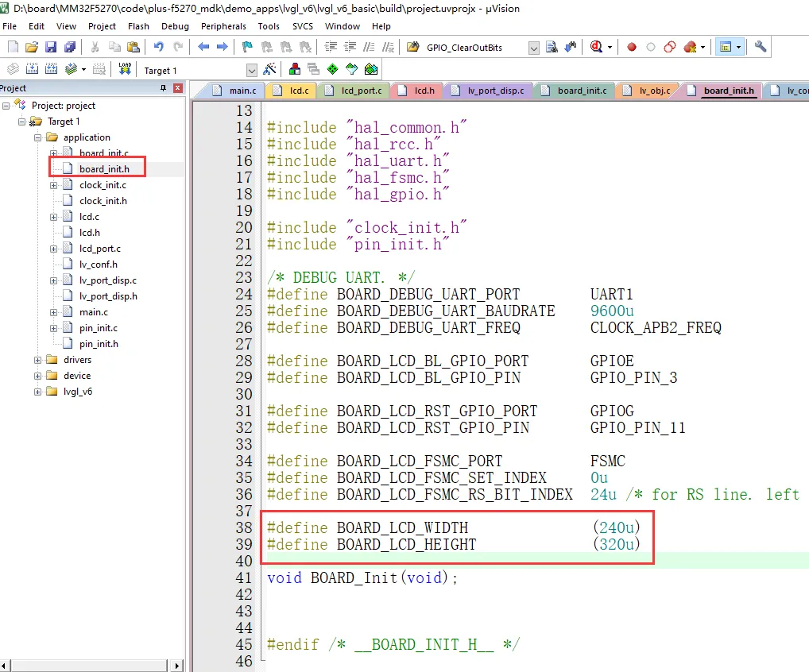This screenshot has height=672, width=809.
Task: Select pin_init.h in project tree
Action: (x=99, y=344)
